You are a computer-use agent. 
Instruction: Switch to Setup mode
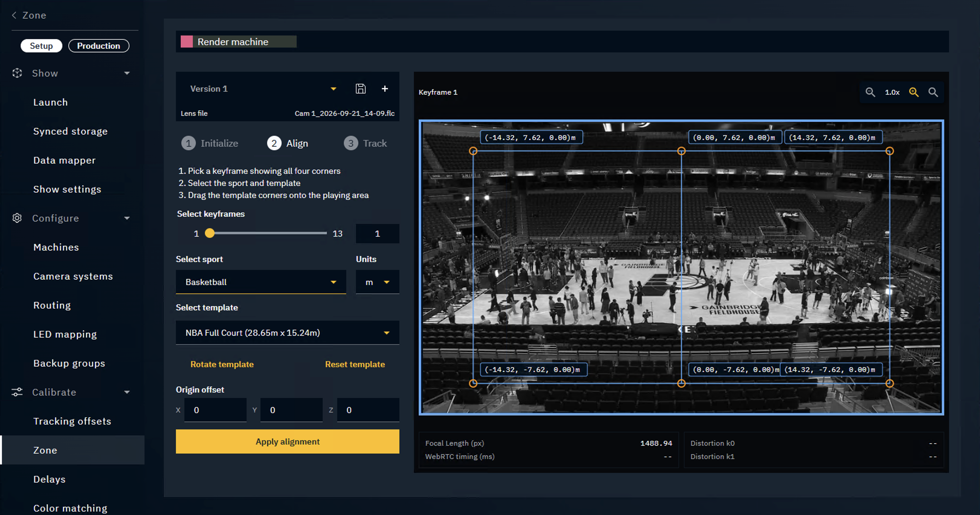41,46
